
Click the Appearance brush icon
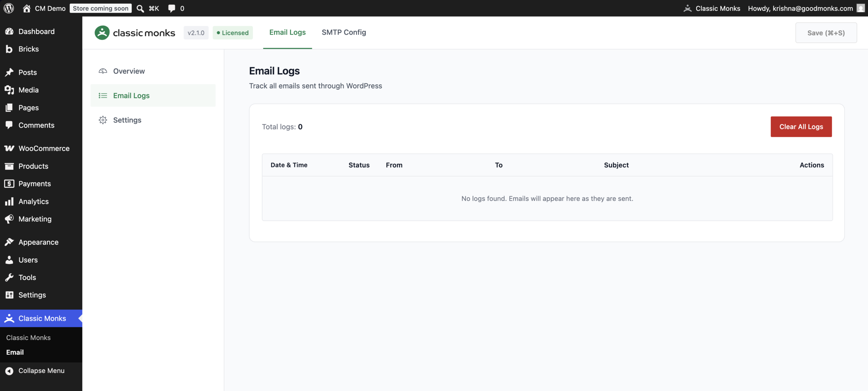(x=9, y=242)
